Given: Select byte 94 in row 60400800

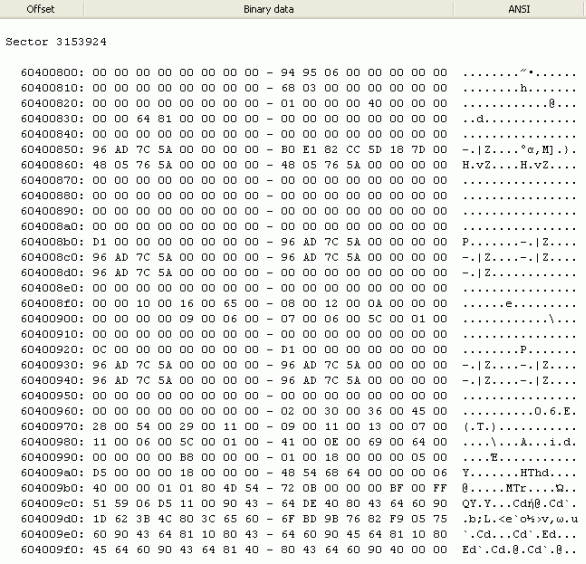Looking at the screenshot, I should [x=288, y=73].
